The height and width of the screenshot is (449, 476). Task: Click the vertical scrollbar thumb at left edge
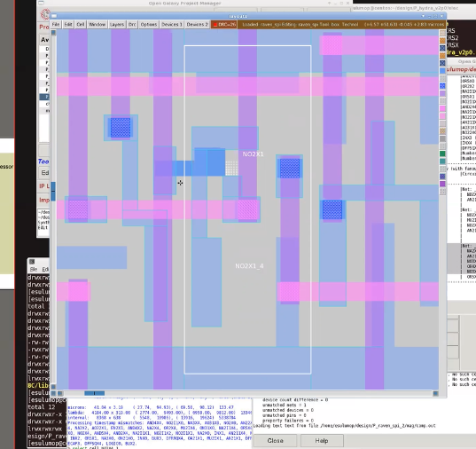coord(53,191)
